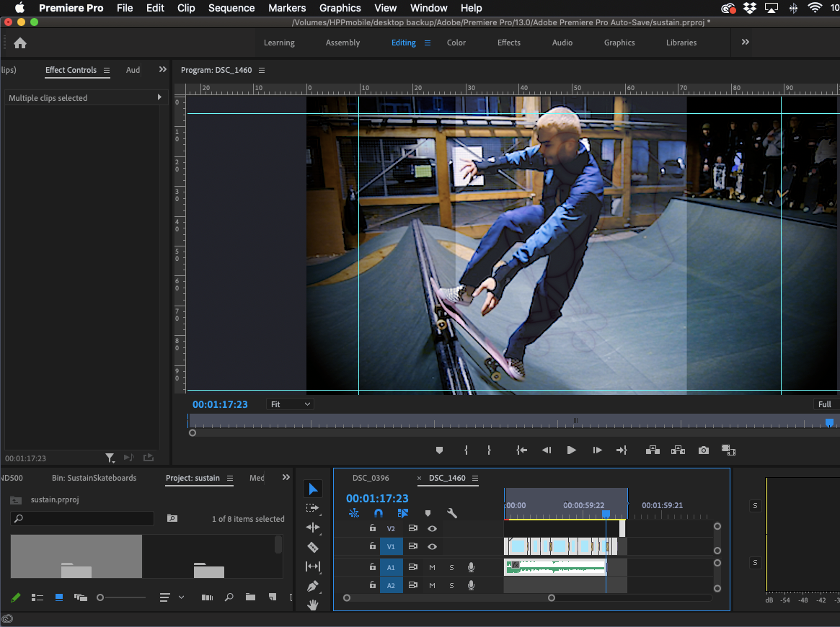This screenshot has width=840, height=627.
Task: Open the Sequence menu
Action: point(231,8)
